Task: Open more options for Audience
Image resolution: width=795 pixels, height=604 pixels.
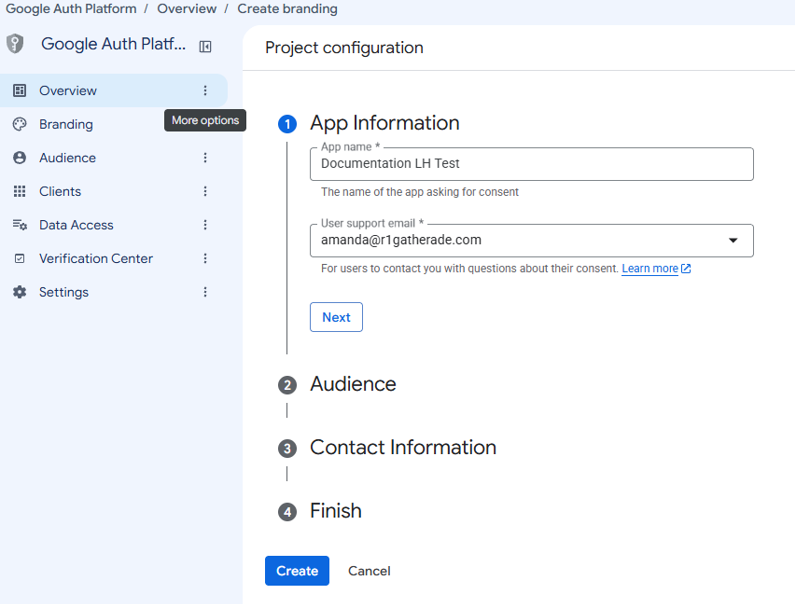Action: pos(205,158)
